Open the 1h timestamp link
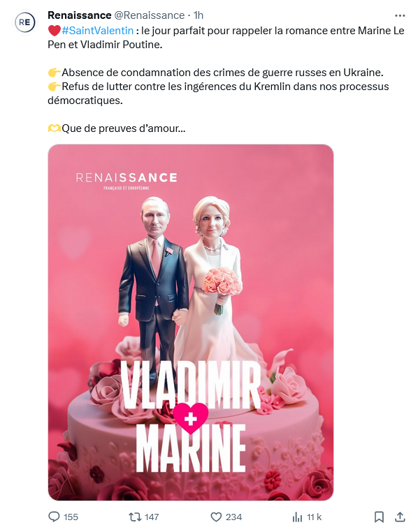The height and width of the screenshot is (532, 418). pos(199,15)
